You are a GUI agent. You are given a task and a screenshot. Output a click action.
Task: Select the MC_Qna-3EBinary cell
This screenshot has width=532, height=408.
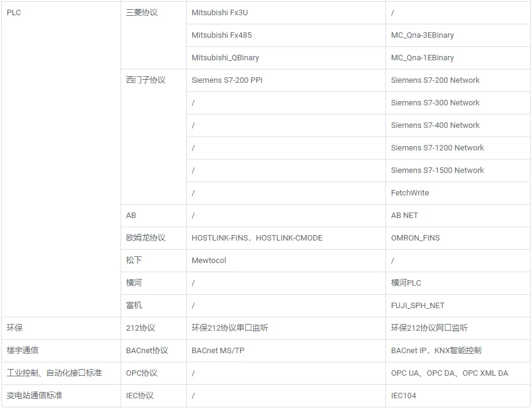458,35
